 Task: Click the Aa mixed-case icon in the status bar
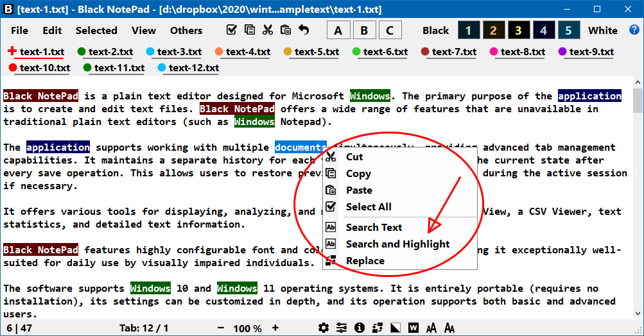[449, 328]
